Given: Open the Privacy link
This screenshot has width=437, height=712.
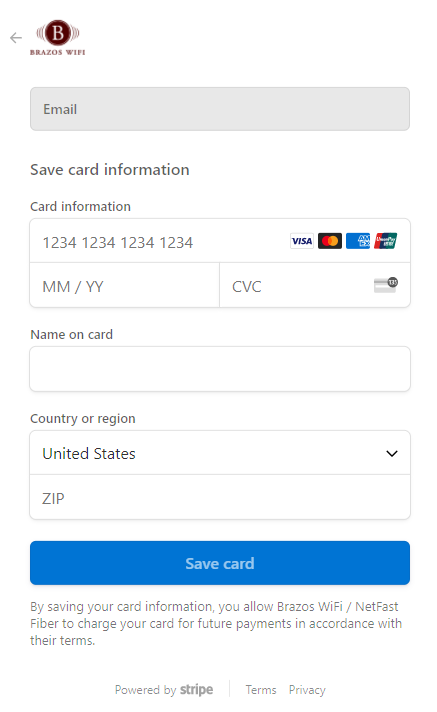Looking at the screenshot, I should 307,690.
